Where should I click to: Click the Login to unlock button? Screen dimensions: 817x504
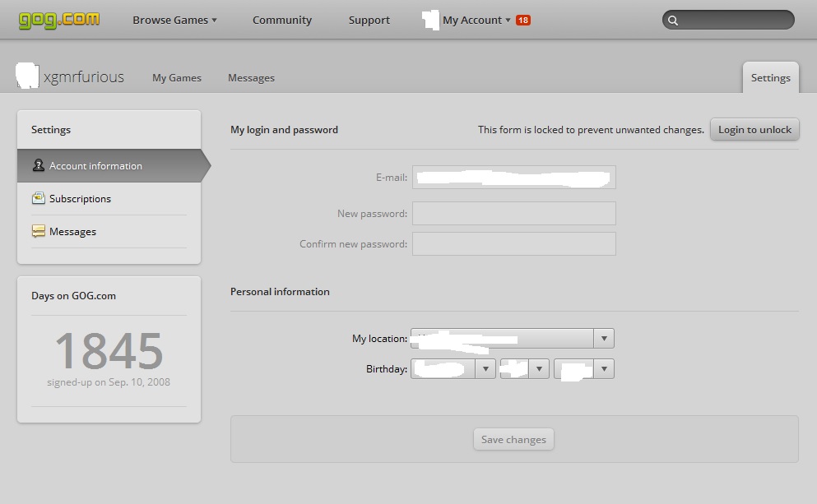point(754,130)
